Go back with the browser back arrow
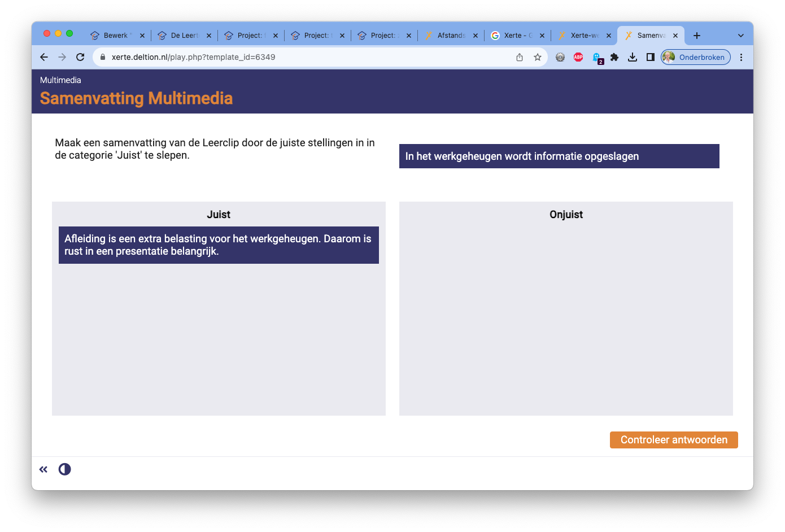The image size is (785, 532). pyautogui.click(x=44, y=57)
